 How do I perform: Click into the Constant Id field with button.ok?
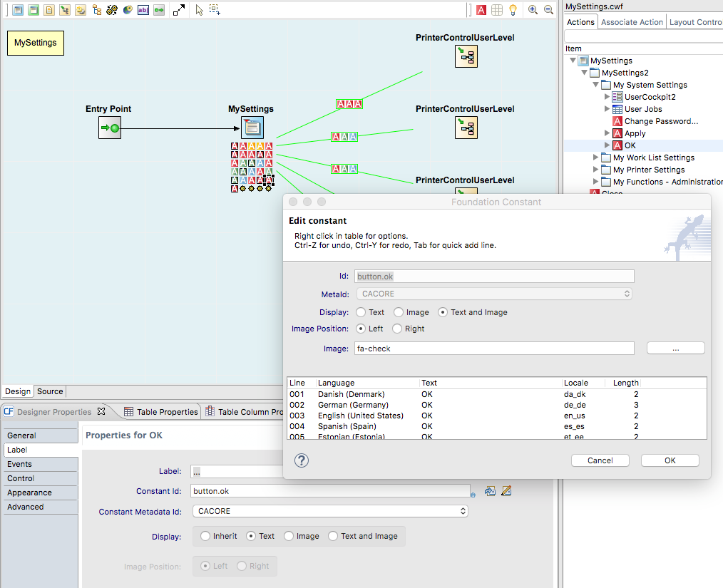pyautogui.click(x=330, y=491)
